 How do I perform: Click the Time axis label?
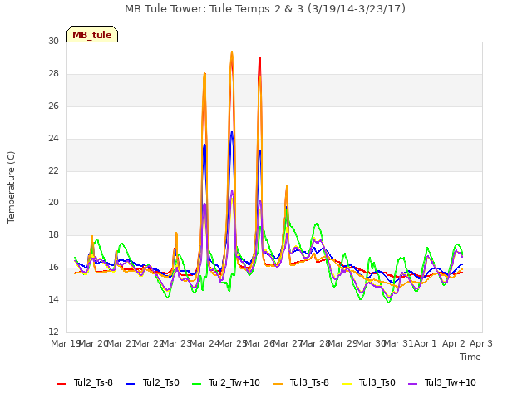point(470,357)
